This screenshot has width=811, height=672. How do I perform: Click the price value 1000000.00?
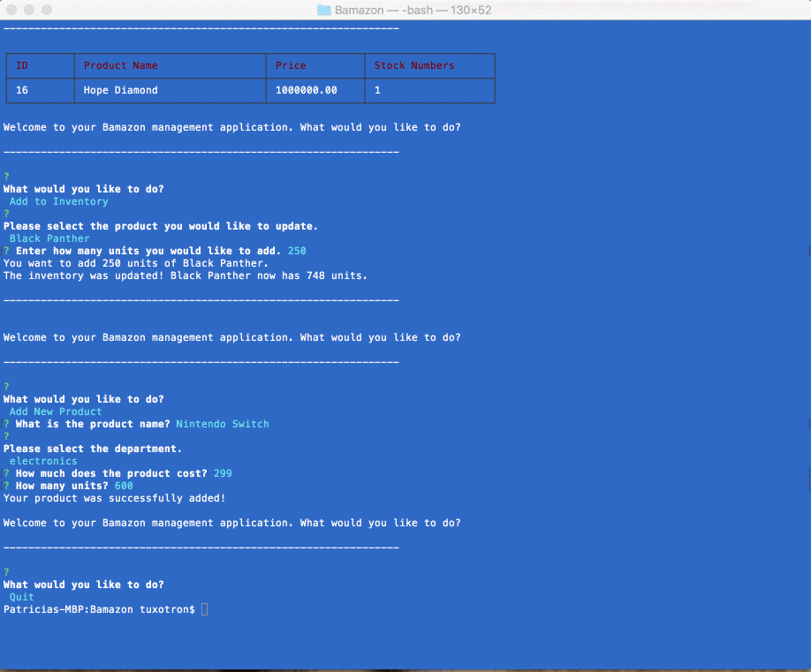pyautogui.click(x=307, y=90)
